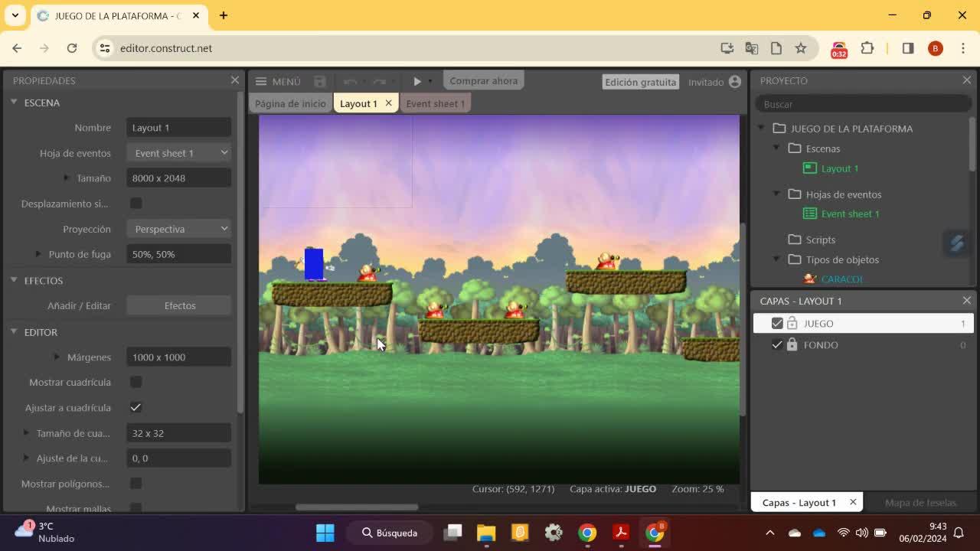Expand the Punto de fuga property
The height and width of the screenshot is (551, 980).
click(38, 254)
